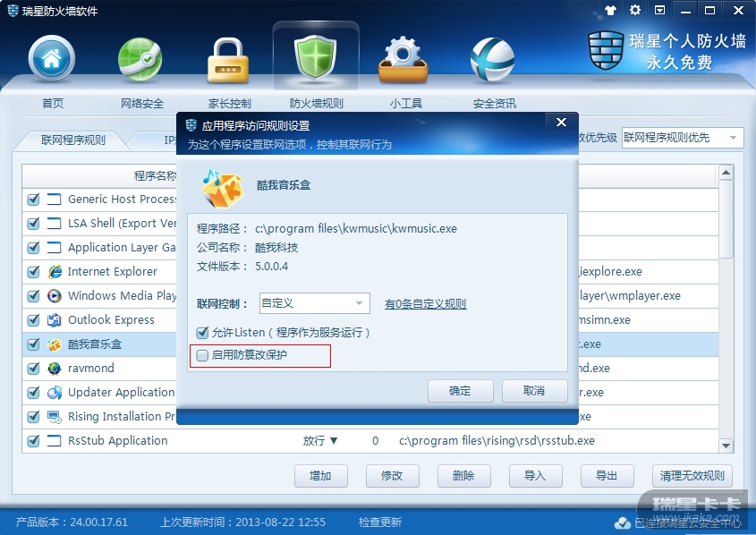
Task: Open the title bar dropdown menu icon
Action: point(659,10)
